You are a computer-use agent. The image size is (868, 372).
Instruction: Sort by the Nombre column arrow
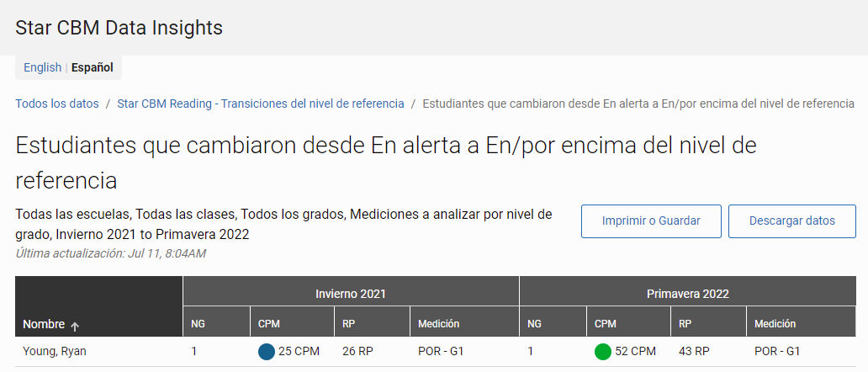click(x=75, y=326)
